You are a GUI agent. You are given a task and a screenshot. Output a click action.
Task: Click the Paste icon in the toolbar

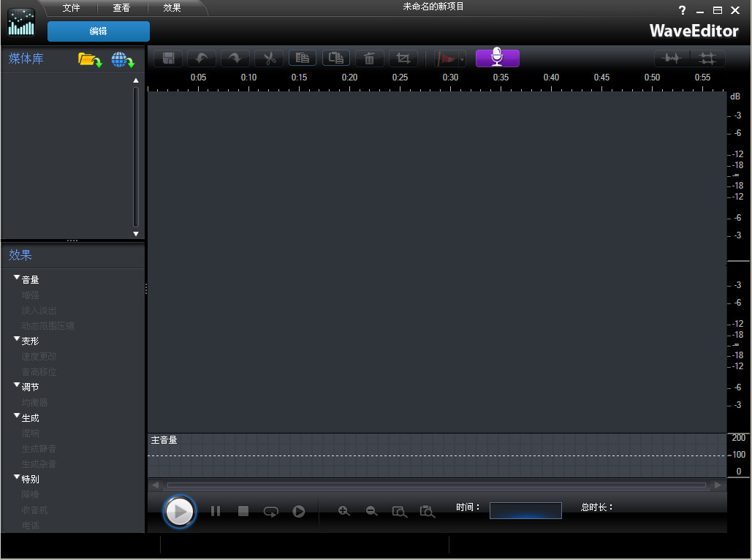click(x=335, y=58)
